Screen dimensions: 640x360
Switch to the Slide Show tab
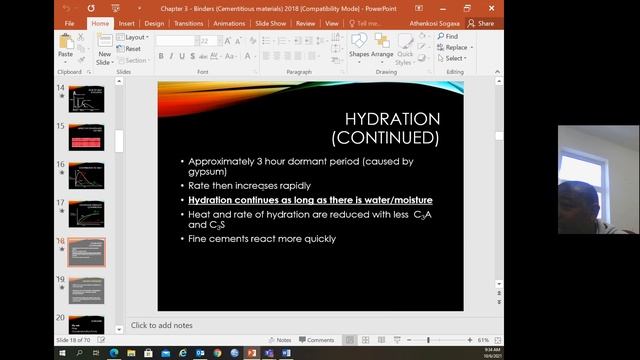coord(271,24)
